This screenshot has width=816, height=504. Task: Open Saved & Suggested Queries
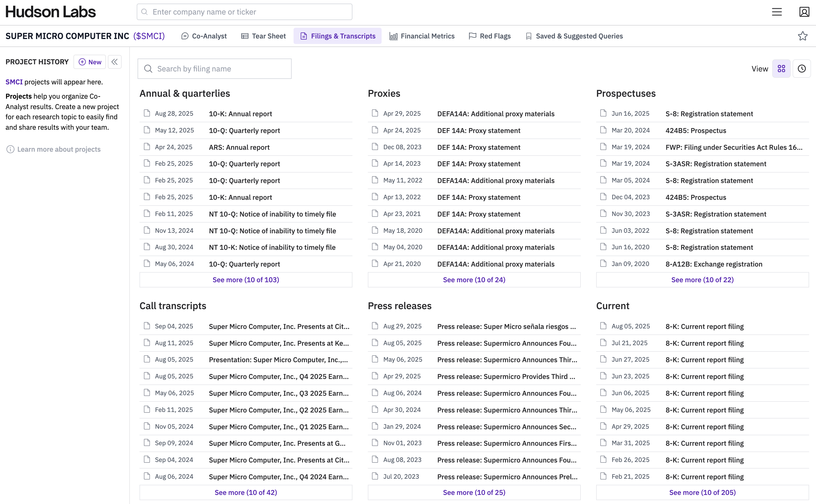(574, 36)
